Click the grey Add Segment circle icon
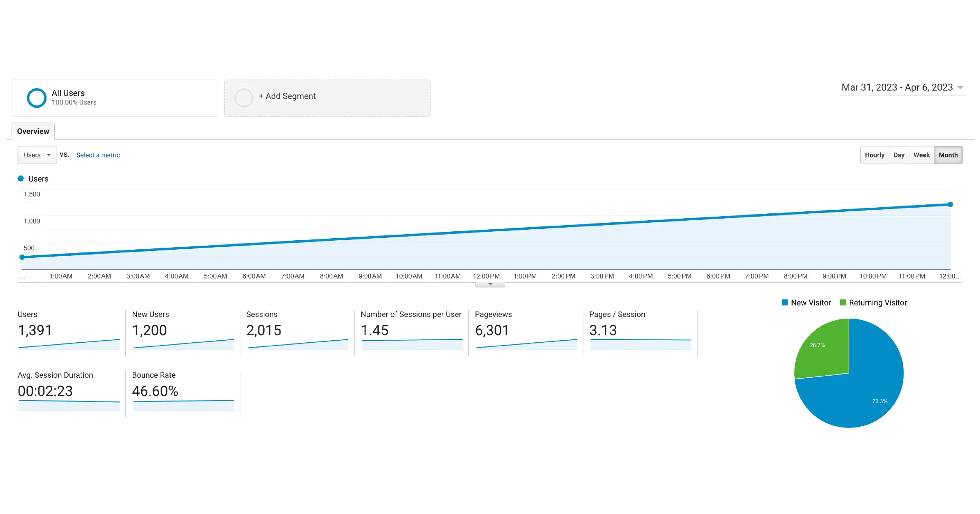980x514 pixels. (244, 98)
